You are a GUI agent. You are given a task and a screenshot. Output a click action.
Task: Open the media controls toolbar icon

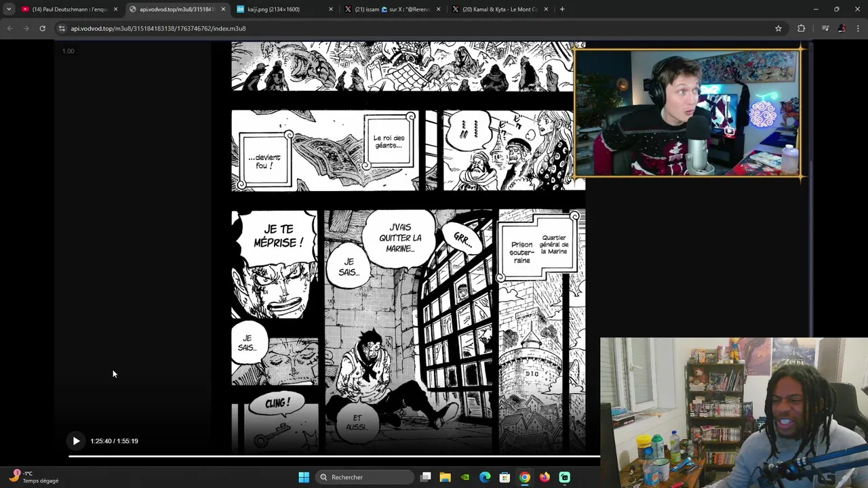pos(825,28)
